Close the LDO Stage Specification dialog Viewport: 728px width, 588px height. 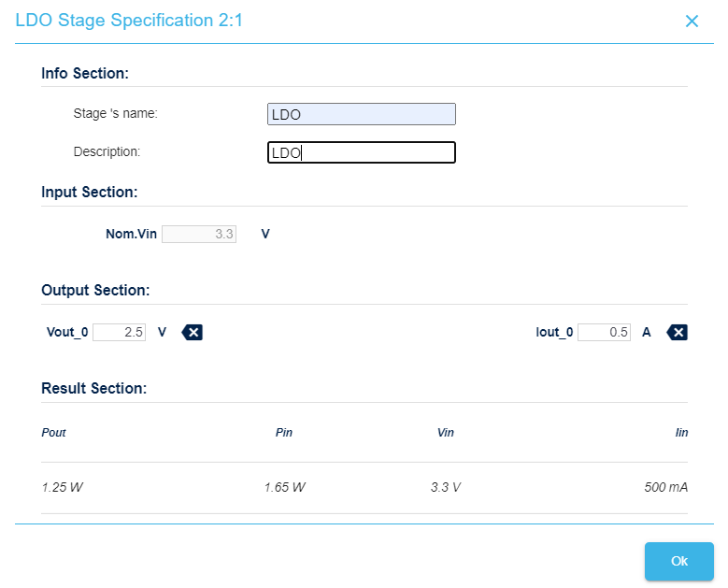pyautogui.click(x=692, y=22)
